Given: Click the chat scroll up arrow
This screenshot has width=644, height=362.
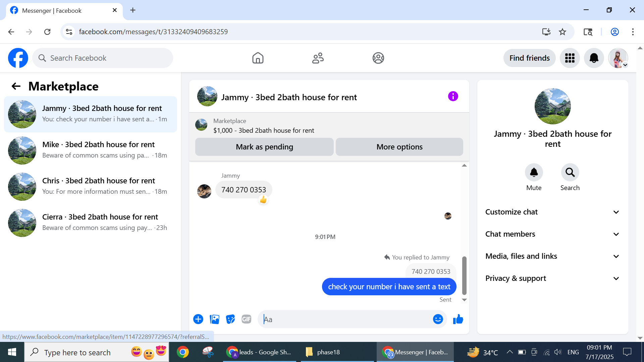Looking at the screenshot, I should click(464, 165).
